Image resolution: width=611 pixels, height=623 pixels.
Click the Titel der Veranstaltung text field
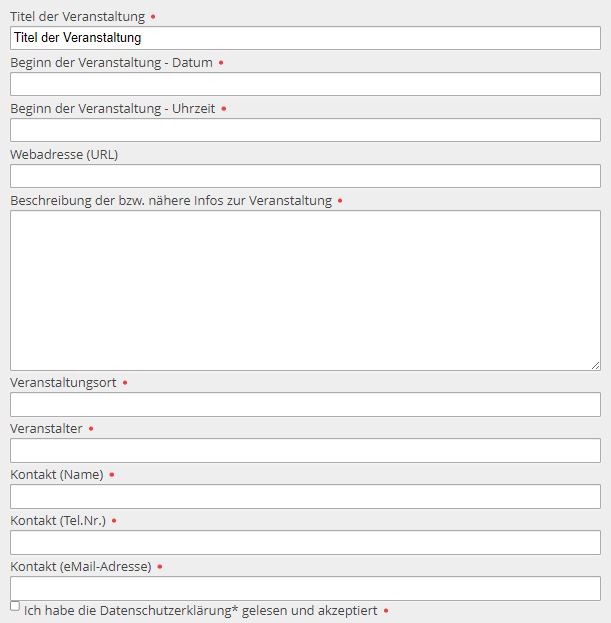(x=305, y=38)
